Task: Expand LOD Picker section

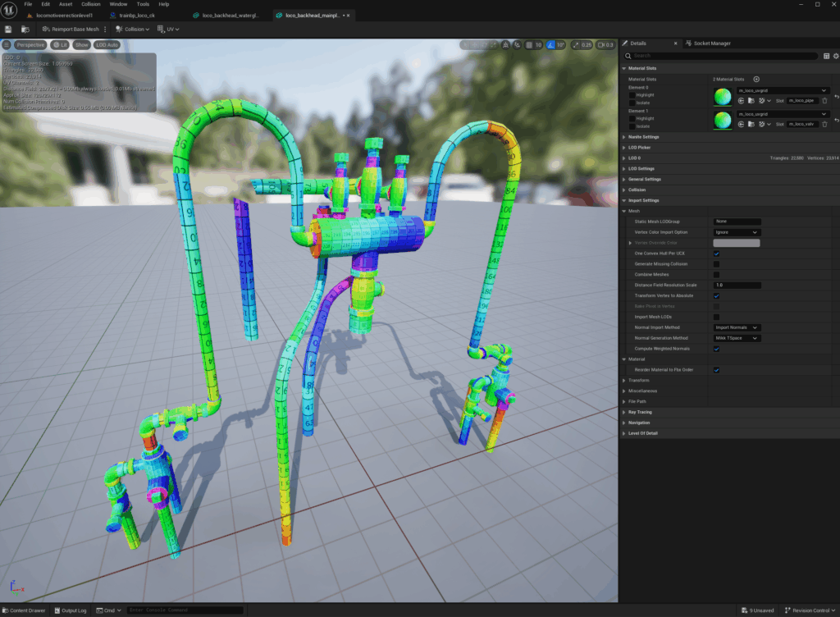Action: [x=624, y=148]
